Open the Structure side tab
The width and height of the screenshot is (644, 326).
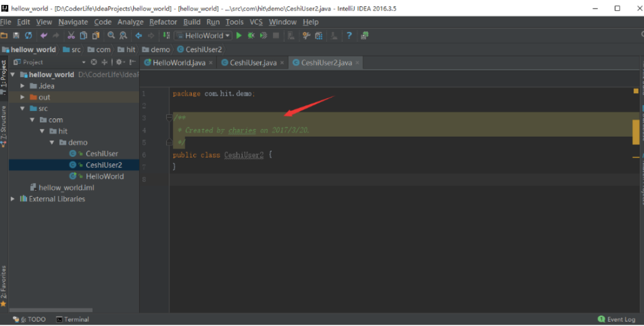point(4,126)
